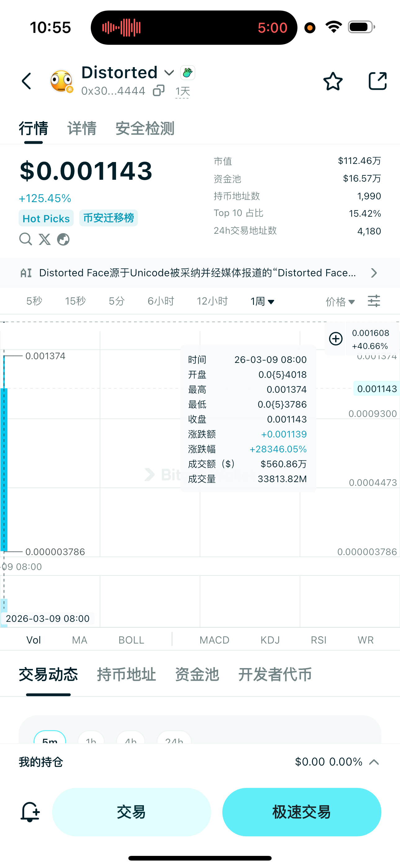Toggle the BOLL indicator
The width and height of the screenshot is (400, 868).
[131, 640]
